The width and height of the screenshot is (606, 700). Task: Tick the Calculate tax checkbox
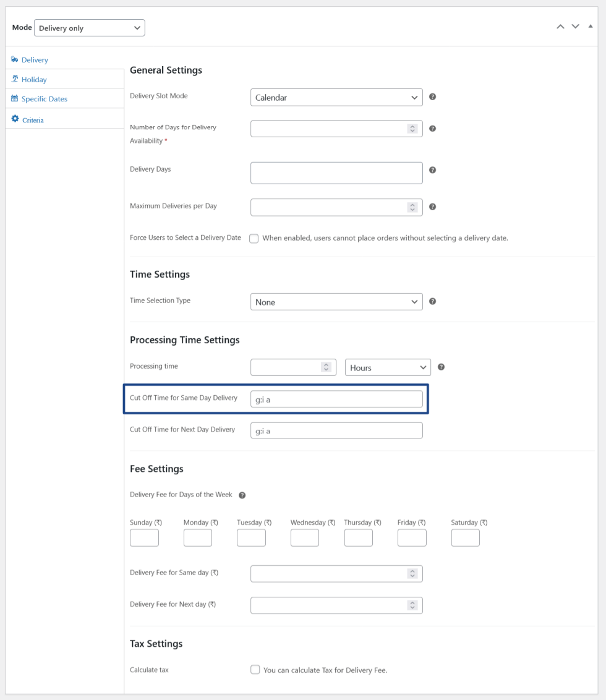pyautogui.click(x=255, y=670)
